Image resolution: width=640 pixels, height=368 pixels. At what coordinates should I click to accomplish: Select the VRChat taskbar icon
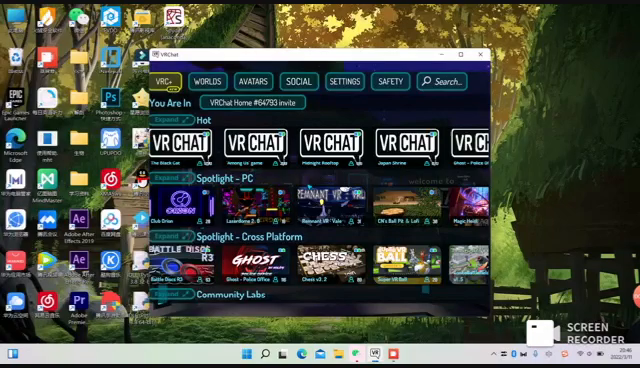(375, 353)
